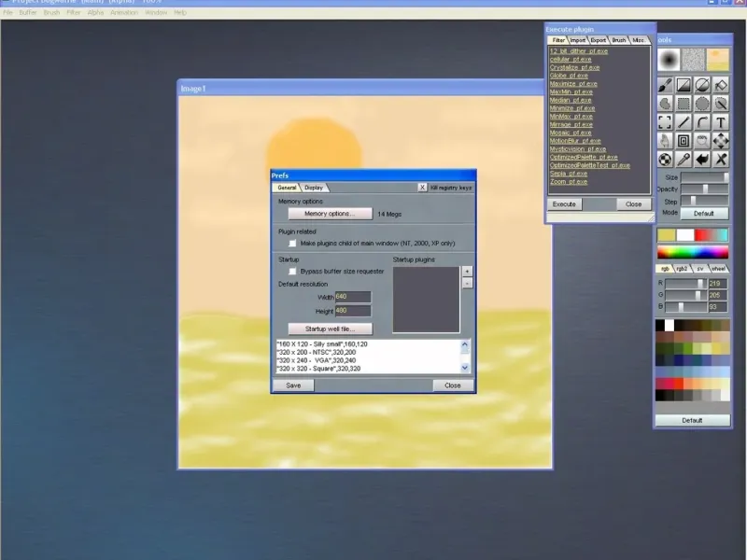Viewport: 747px width, 560px height.
Task: Switch to sv color tab
Action: [699, 269]
